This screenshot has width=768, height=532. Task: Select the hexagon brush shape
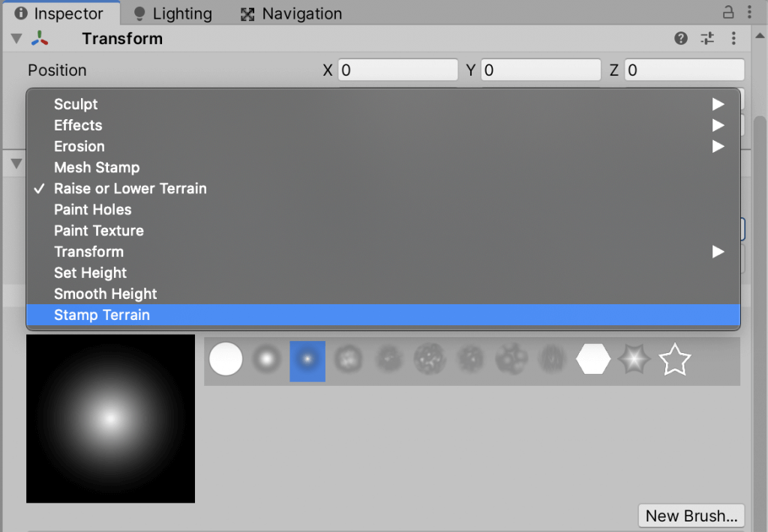594,359
